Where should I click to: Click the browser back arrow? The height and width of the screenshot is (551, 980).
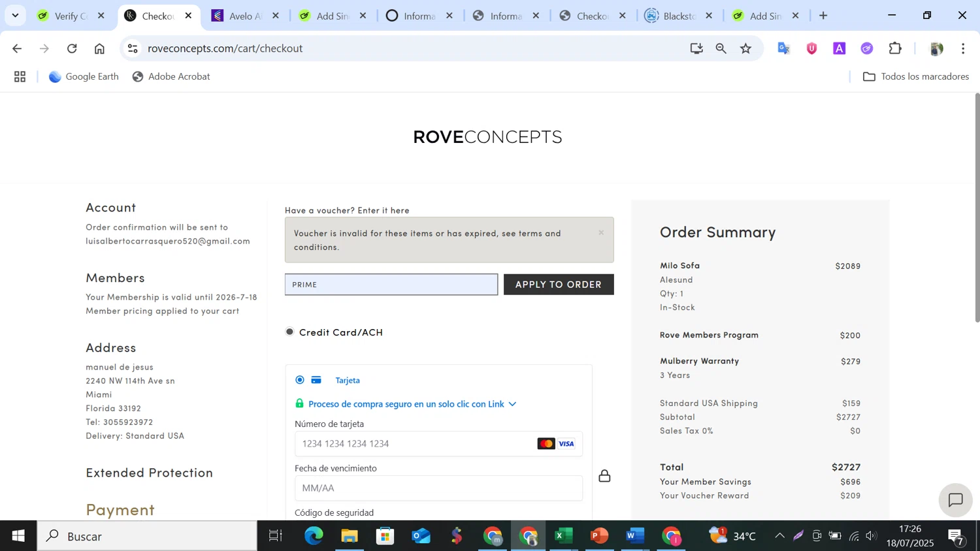(17, 48)
